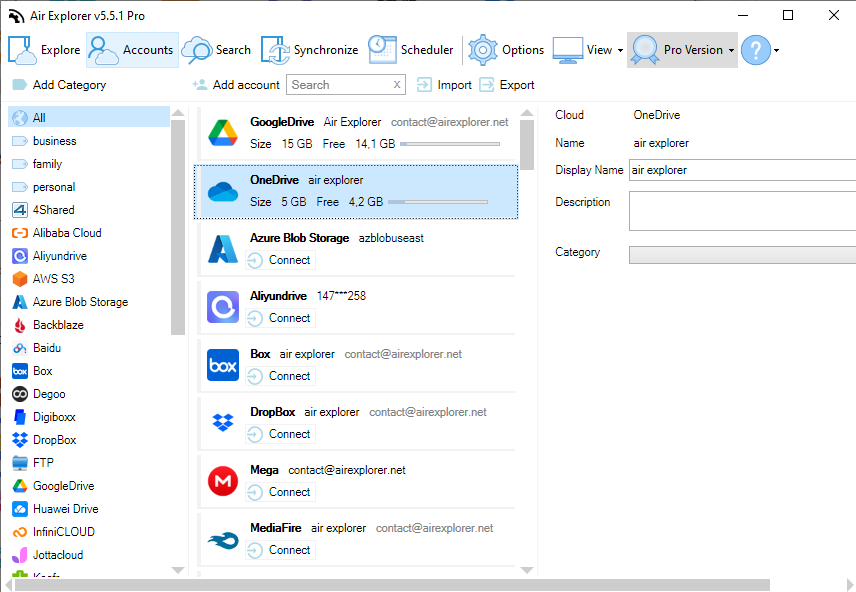Click Import accounts
Image resolution: width=856 pixels, height=592 pixels.
(x=444, y=85)
